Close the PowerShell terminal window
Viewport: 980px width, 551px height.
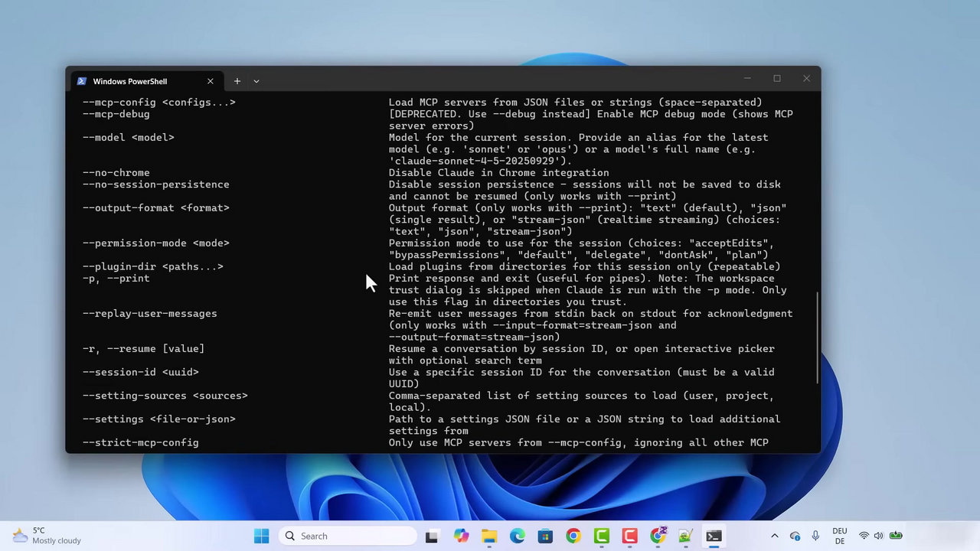point(806,78)
